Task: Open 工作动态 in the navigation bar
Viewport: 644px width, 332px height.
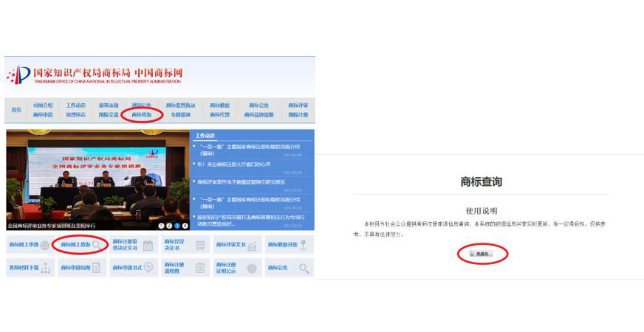Action: (76, 106)
